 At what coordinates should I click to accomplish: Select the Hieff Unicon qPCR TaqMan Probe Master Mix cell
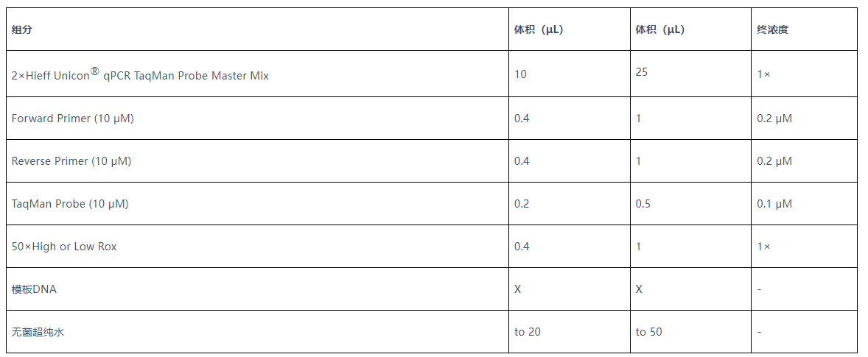pyautogui.click(x=140, y=74)
